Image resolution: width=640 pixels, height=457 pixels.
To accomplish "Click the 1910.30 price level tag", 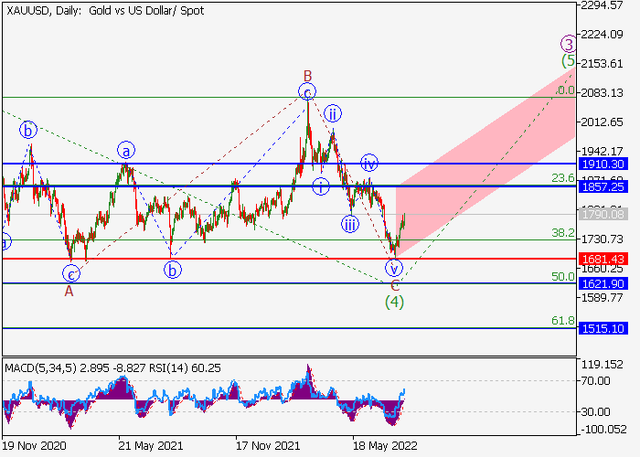I will pyautogui.click(x=601, y=163).
